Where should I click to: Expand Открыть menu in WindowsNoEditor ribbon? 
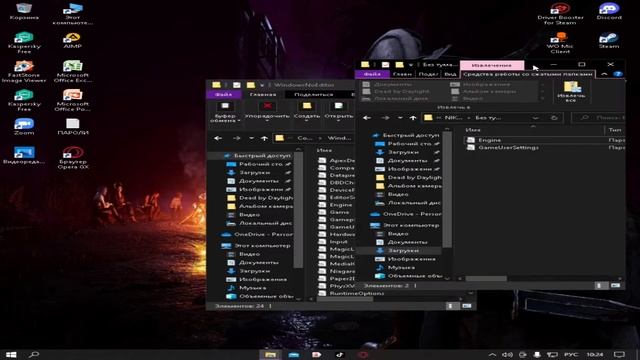pos(338,113)
